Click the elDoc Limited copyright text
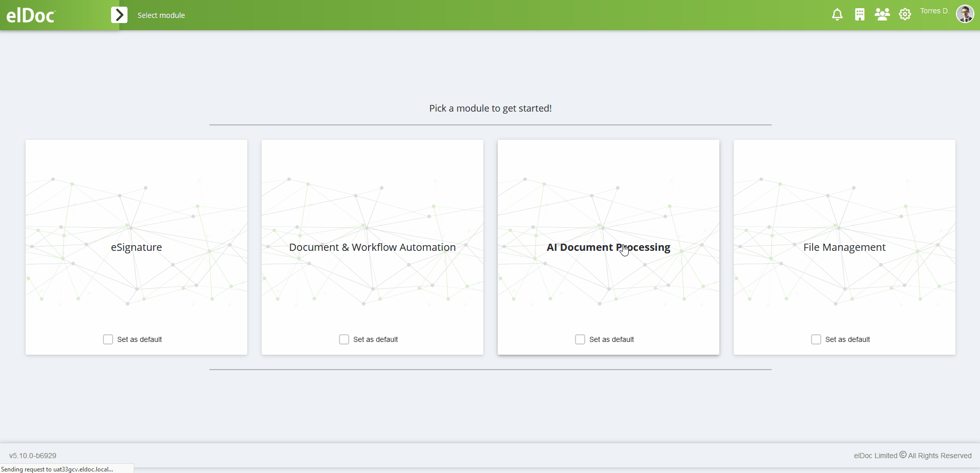 [x=912, y=456]
